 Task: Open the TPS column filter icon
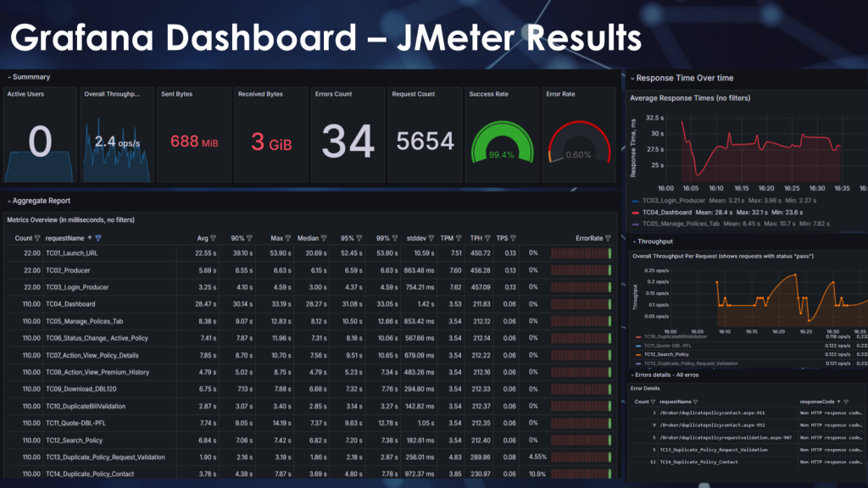513,238
